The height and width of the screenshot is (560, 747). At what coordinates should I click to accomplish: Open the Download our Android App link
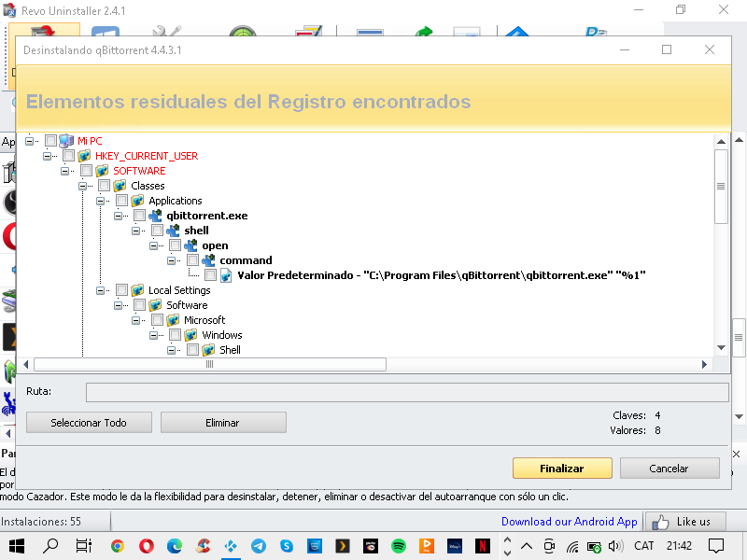point(570,522)
